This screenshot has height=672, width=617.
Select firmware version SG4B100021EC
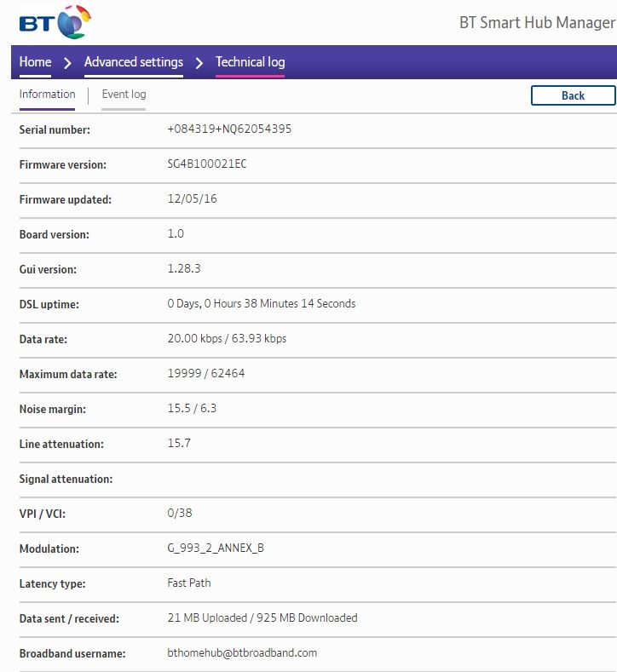tap(207, 164)
